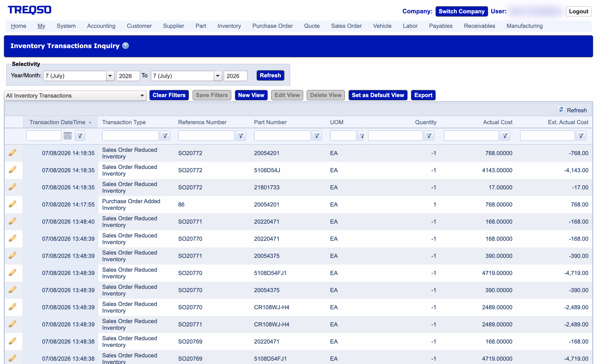
Task: Edit SO20771 row for part 20220471
Action: [13, 221]
